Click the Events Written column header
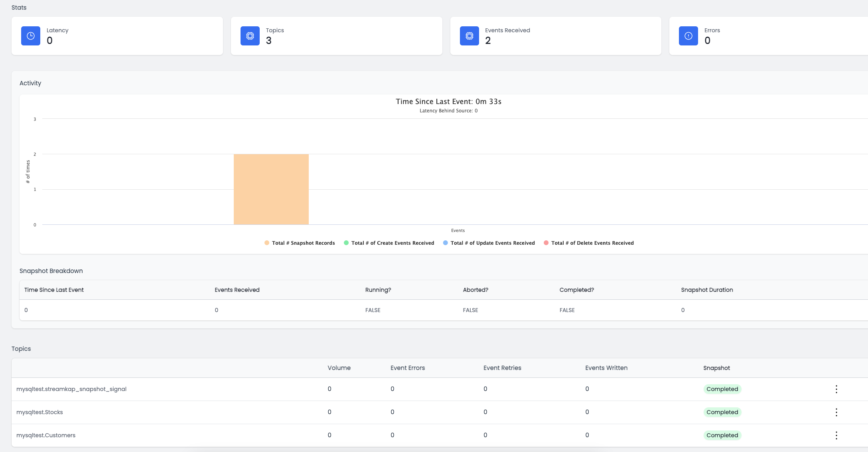Viewport: 868px width, 452px height. point(606,368)
